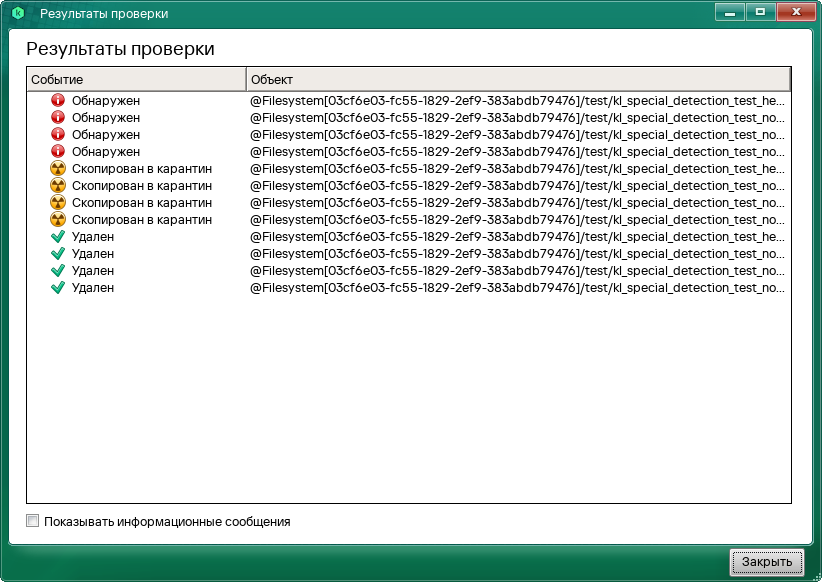Image resolution: width=822 pixels, height=582 pixels.
Task: Click the green checkmark of the first Удален row
Action: tap(57, 236)
